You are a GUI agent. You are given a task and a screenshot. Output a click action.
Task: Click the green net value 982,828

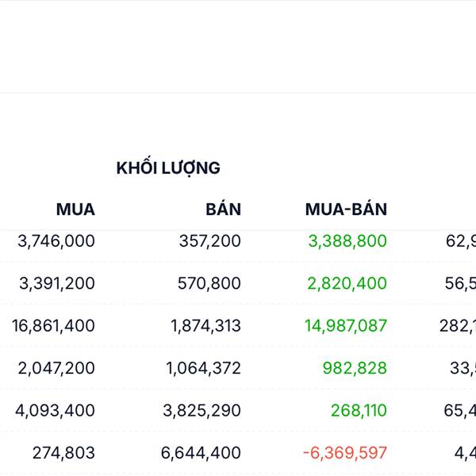355,368
